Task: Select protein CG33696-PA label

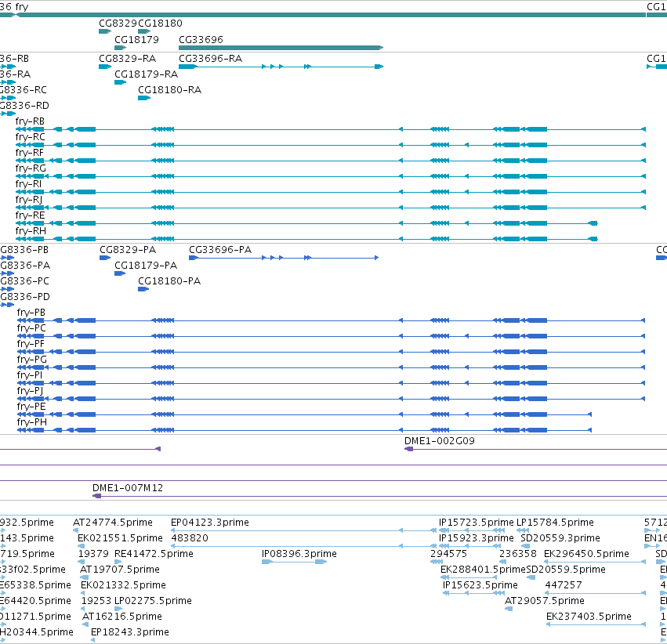Action: [220, 249]
